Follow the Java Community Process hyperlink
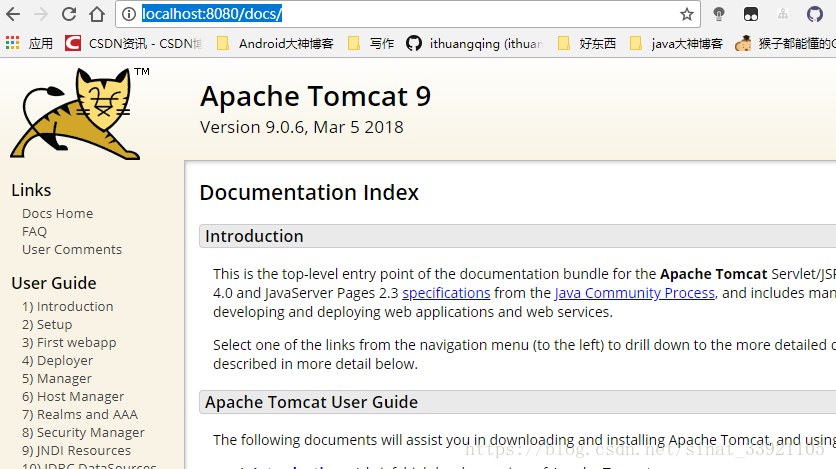836x469 pixels. click(x=634, y=293)
